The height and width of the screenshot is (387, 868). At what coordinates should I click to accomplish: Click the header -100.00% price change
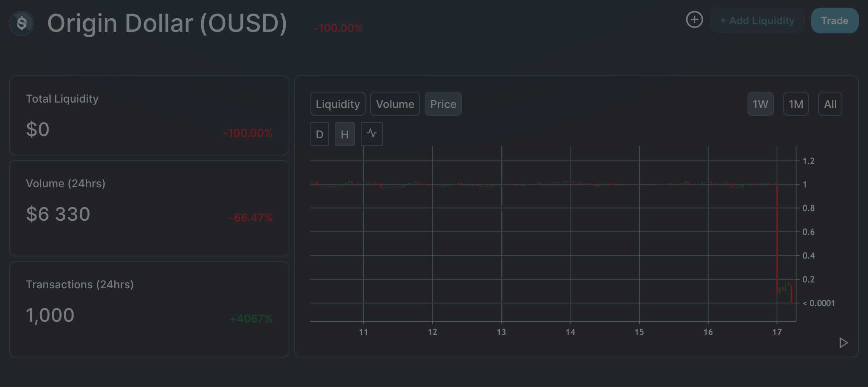(x=338, y=28)
